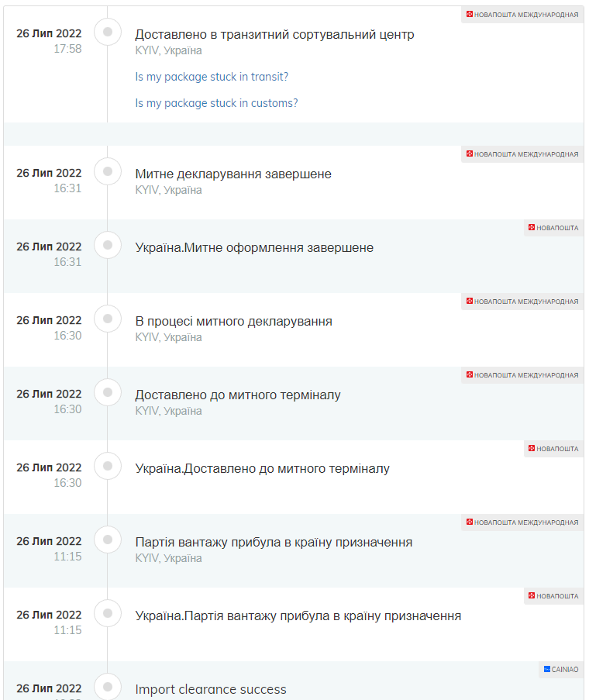
Task: Click carrier badge for 'В процесі митного декларування'
Action: point(522,302)
